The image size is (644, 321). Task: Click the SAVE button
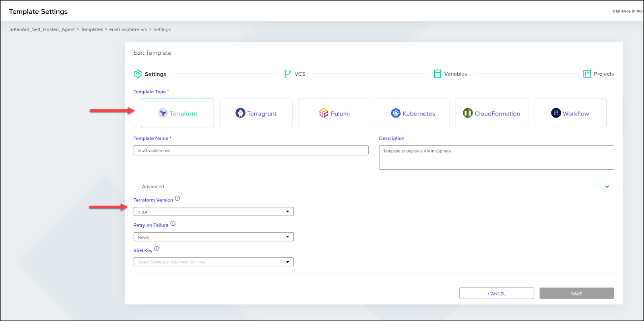point(577,293)
